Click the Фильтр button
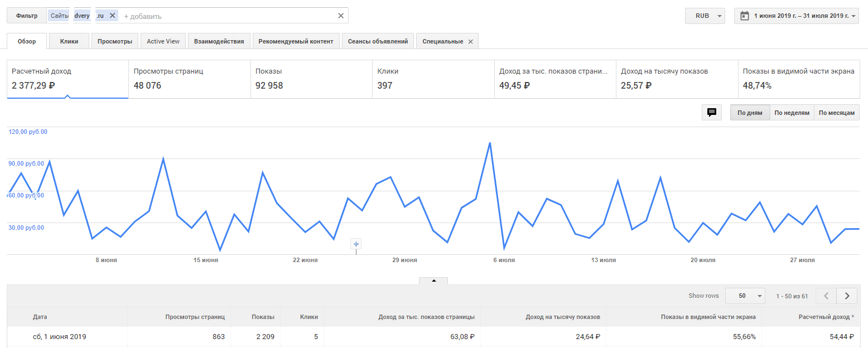 [x=27, y=16]
